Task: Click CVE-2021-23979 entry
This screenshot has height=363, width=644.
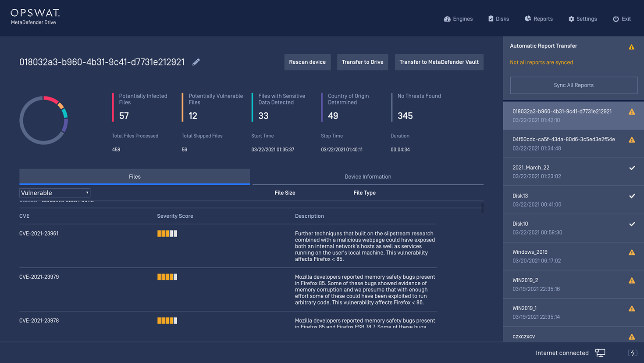Action: [39, 277]
